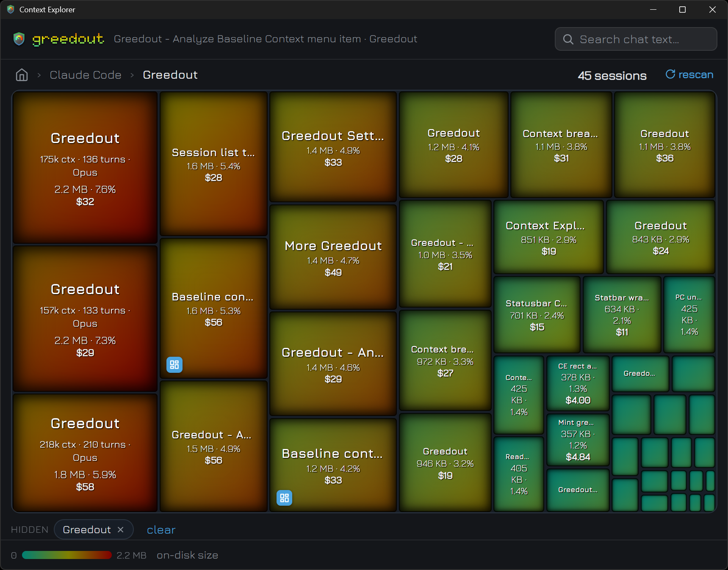Click the clear hidden filters link
728x570 pixels.
pos(161,530)
